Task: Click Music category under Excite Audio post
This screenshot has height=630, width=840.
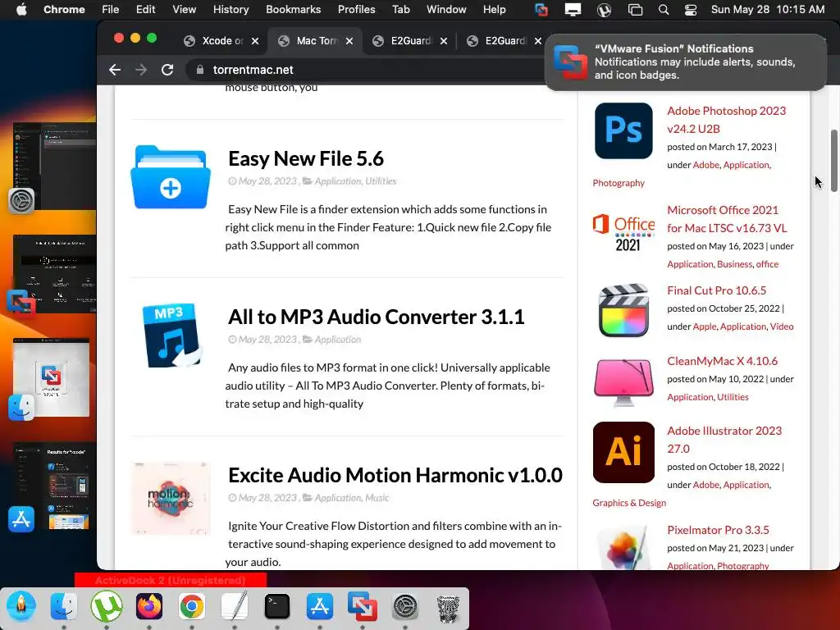Action: click(377, 498)
